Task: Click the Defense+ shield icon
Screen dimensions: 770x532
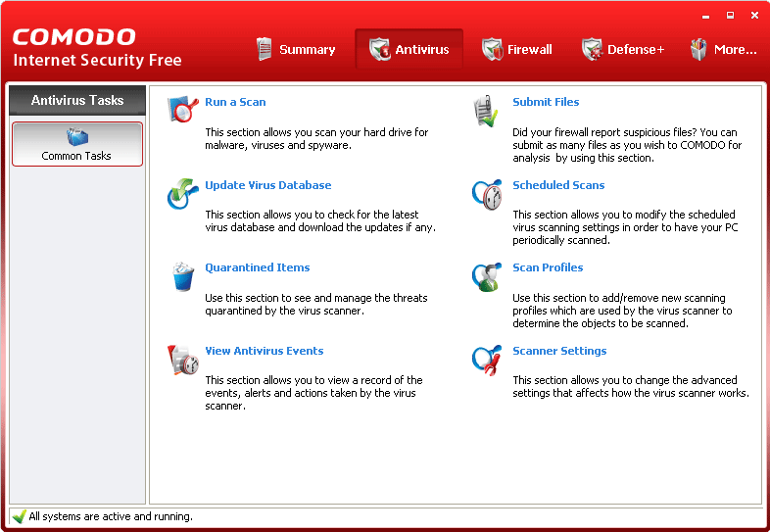Action: coord(593,50)
